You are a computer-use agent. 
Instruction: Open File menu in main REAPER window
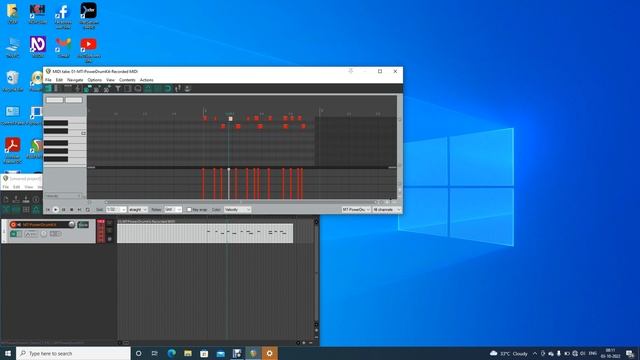click(x=6, y=187)
